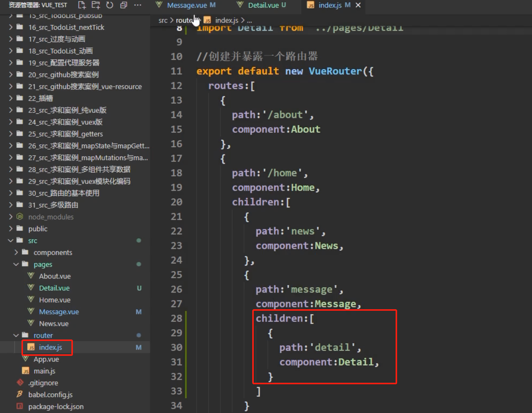Click the path:'message' code line

[299, 289]
